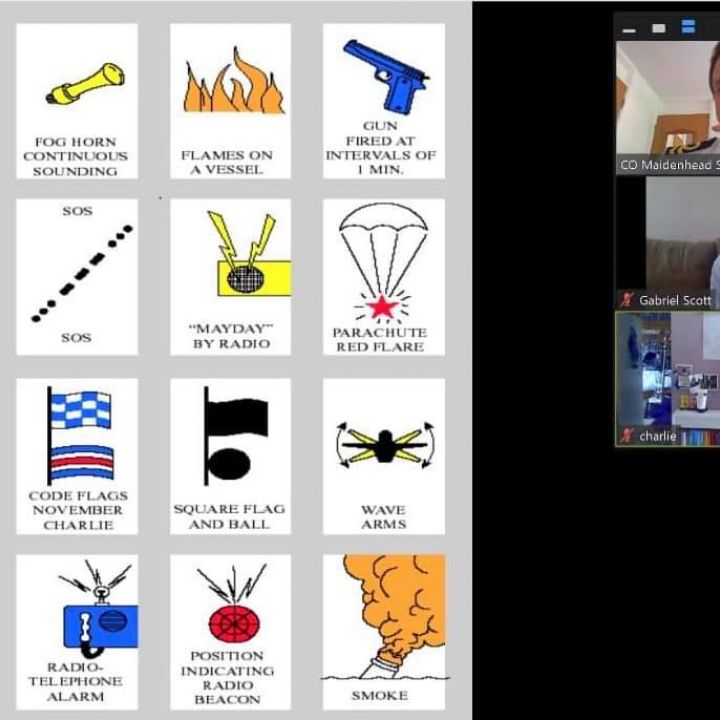Select the parachute red flare card

pos(383,276)
